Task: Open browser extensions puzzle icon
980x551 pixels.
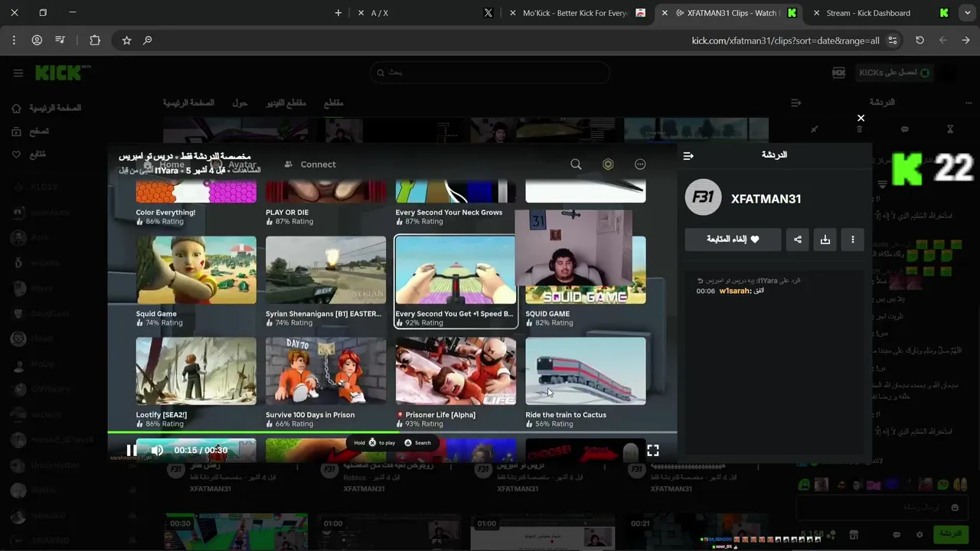Action: pyautogui.click(x=95, y=41)
